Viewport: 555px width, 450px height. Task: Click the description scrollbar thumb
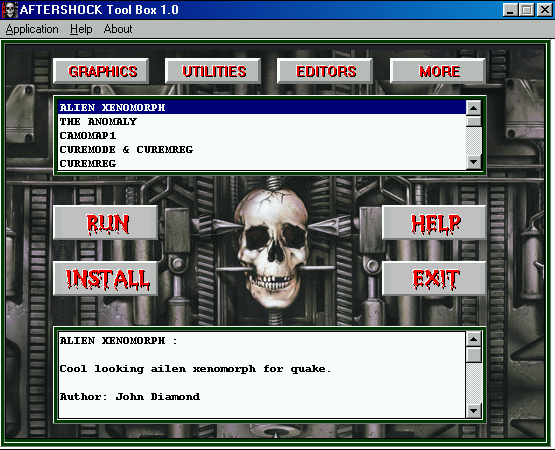474,355
